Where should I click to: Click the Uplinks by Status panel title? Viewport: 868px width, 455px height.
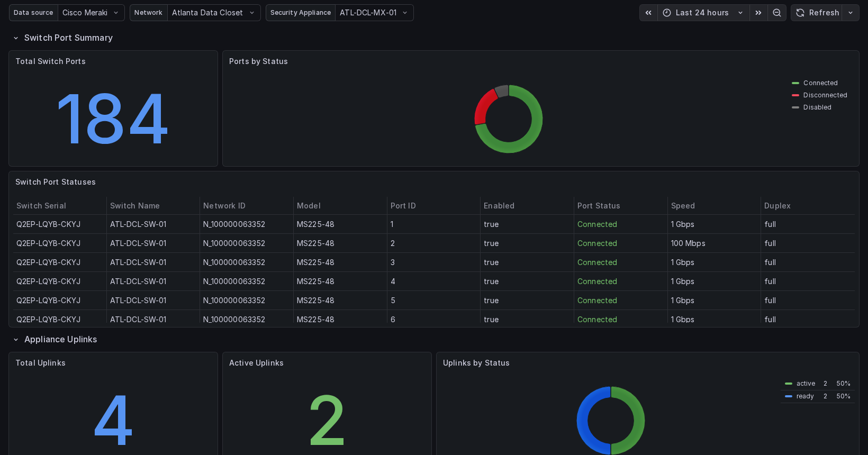pyautogui.click(x=476, y=363)
